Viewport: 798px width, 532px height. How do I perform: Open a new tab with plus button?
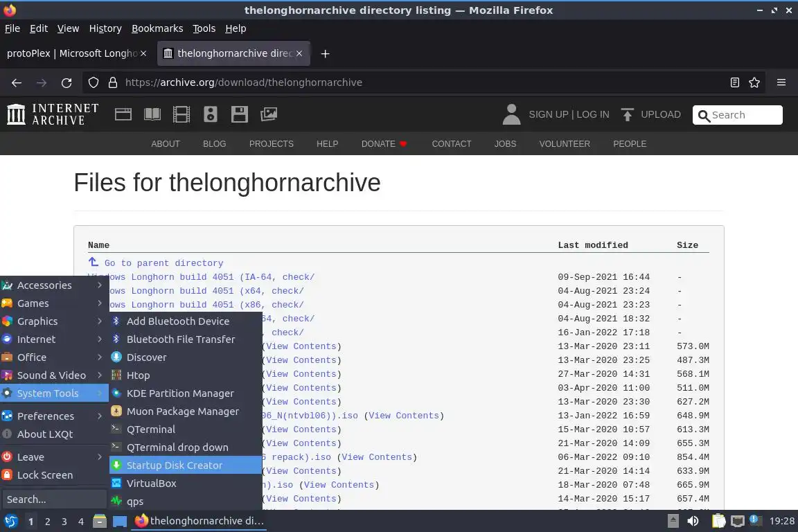click(325, 53)
